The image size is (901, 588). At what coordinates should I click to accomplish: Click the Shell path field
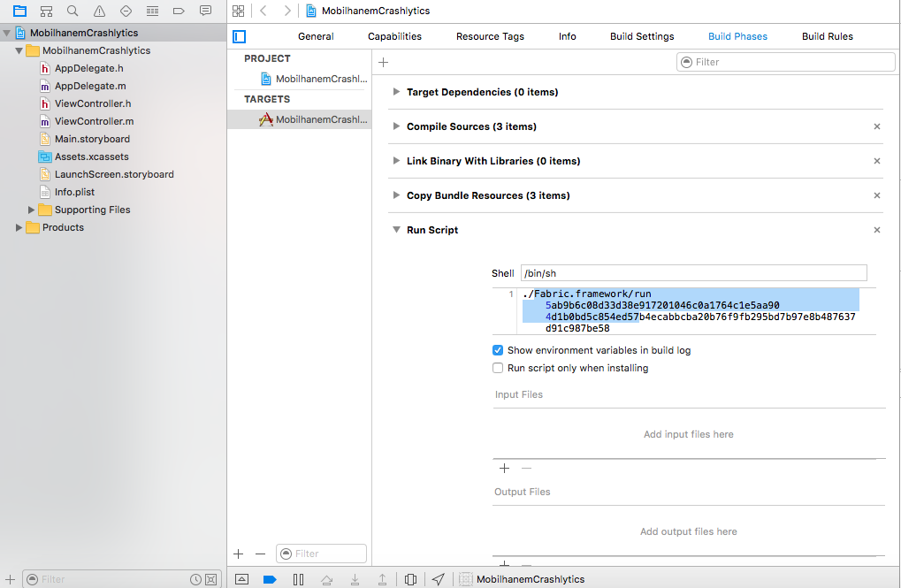693,273
